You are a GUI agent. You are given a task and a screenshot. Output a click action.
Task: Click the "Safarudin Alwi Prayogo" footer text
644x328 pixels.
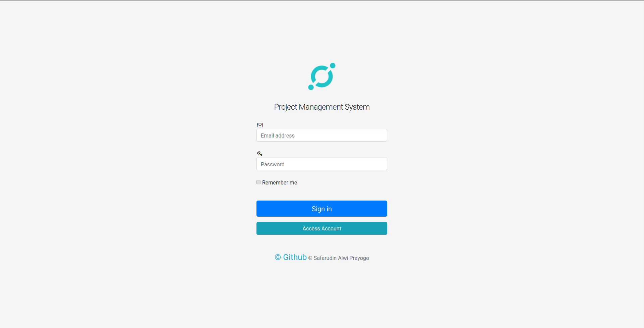341,258
